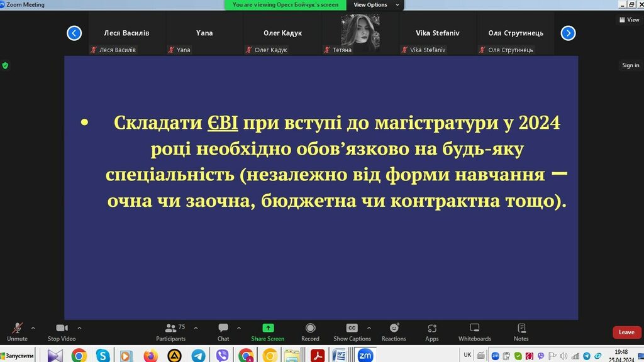The image size is (644, 362).
Task: Click the Sign in button
Action: 630,65
